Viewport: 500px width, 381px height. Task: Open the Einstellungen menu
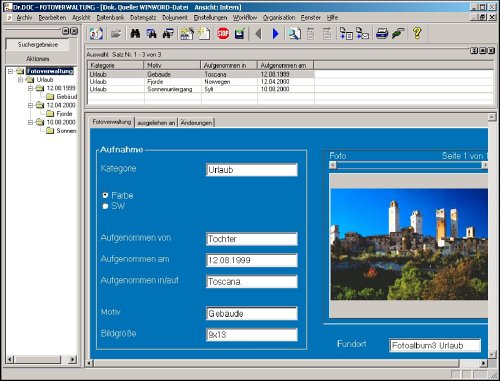(x=210, y=17)
